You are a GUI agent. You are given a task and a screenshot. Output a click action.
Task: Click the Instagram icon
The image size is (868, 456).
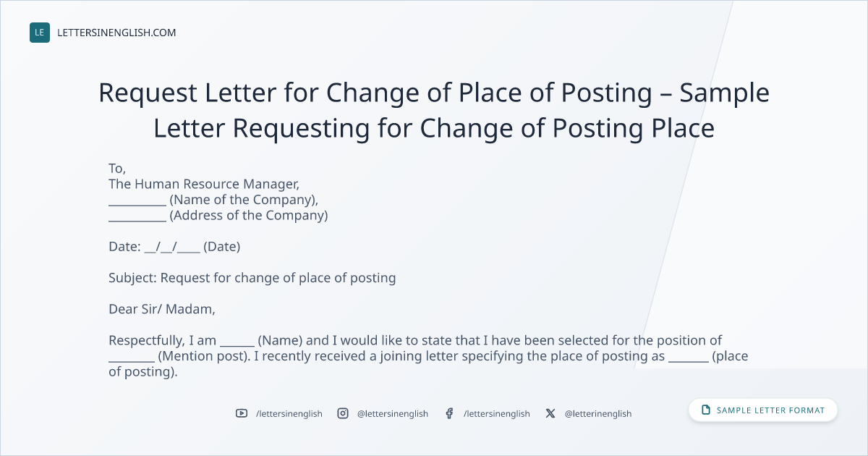343,413
